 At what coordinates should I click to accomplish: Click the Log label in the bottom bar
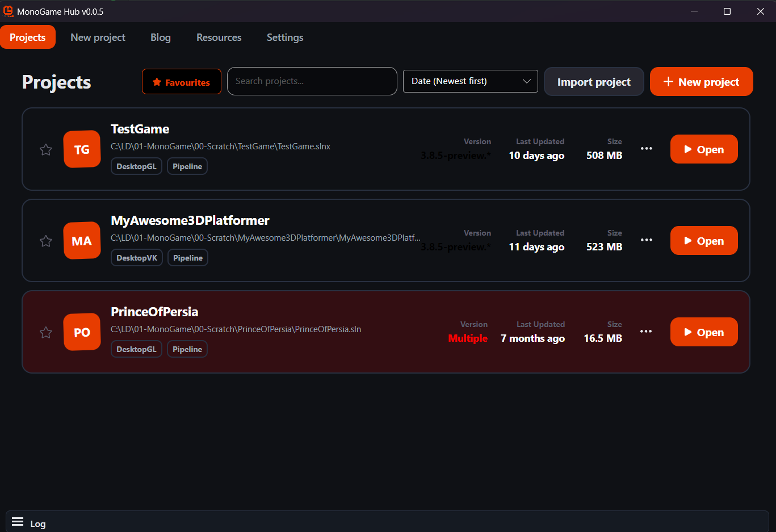[x=38, y=523]
